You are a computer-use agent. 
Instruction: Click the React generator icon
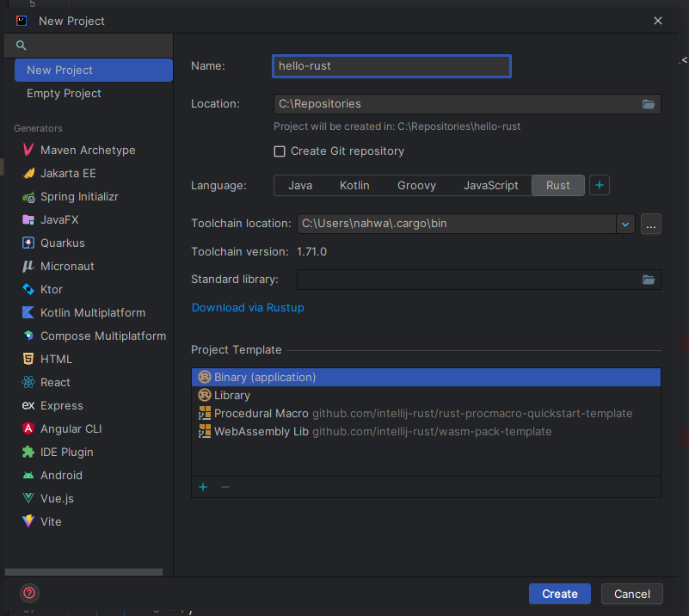(28, 382)
